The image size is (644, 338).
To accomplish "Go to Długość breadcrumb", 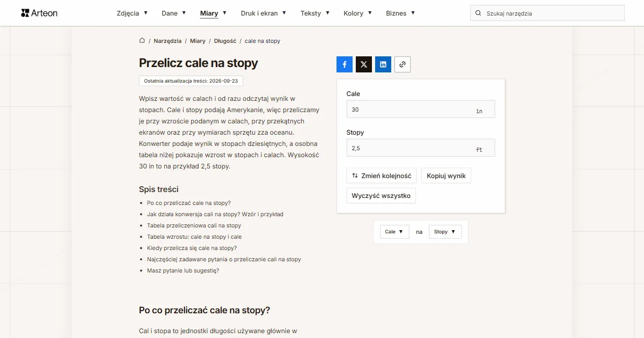I will point(225,41).
